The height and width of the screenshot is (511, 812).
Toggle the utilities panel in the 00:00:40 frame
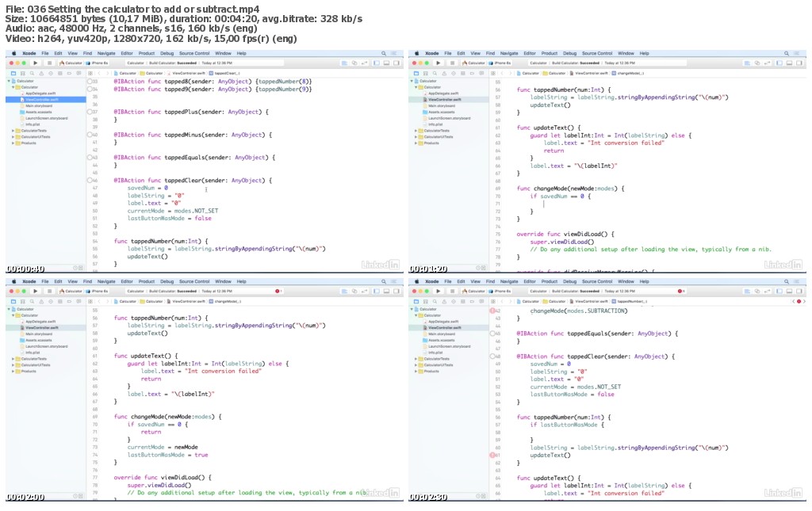[396, 63]
